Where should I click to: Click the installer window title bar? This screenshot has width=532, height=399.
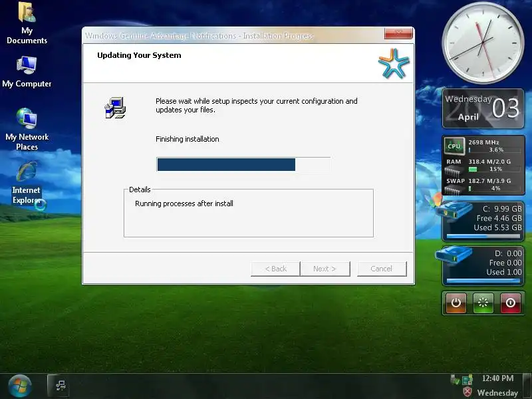[x=234, y=35]
